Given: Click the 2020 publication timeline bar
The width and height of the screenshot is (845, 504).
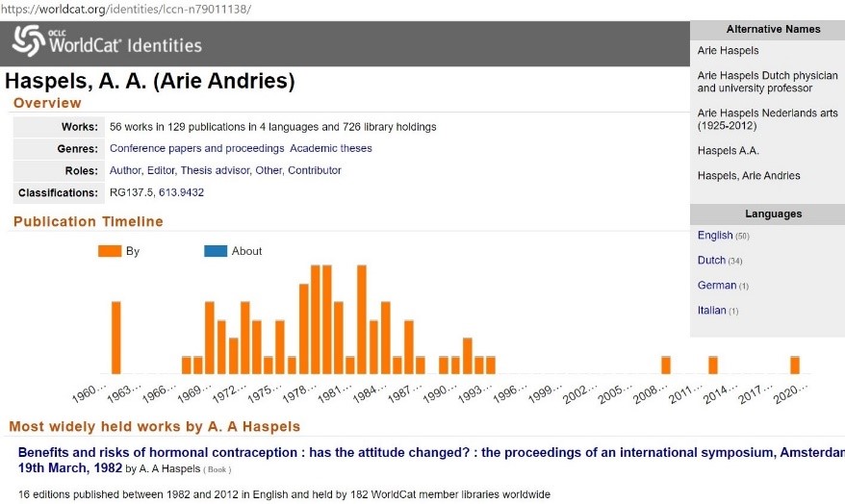Looking at the screenshot, I should [795, 365].
